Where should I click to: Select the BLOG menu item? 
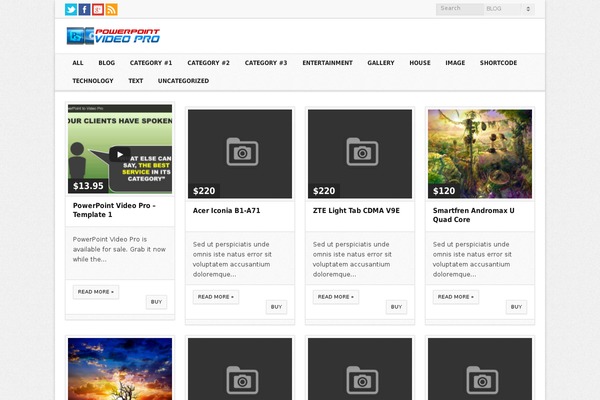point(106,63)
